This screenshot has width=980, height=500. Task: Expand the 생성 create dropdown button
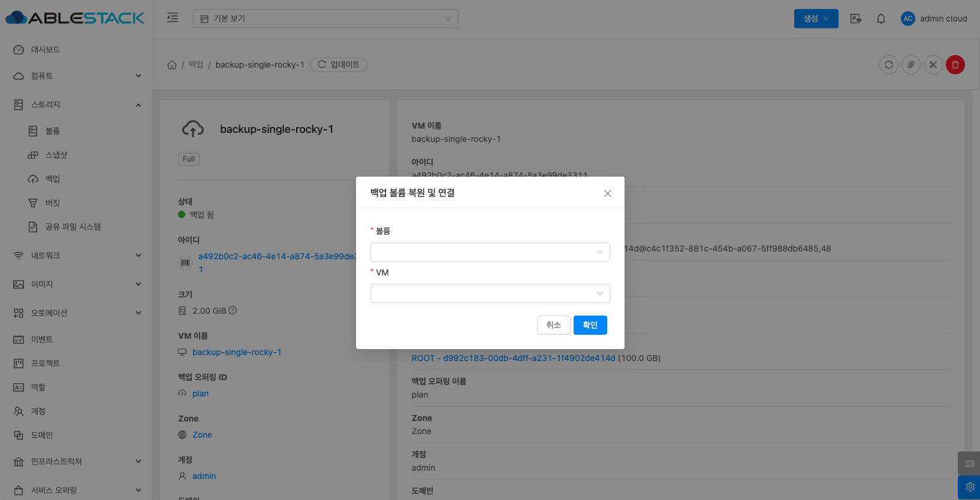click(816, 19)
